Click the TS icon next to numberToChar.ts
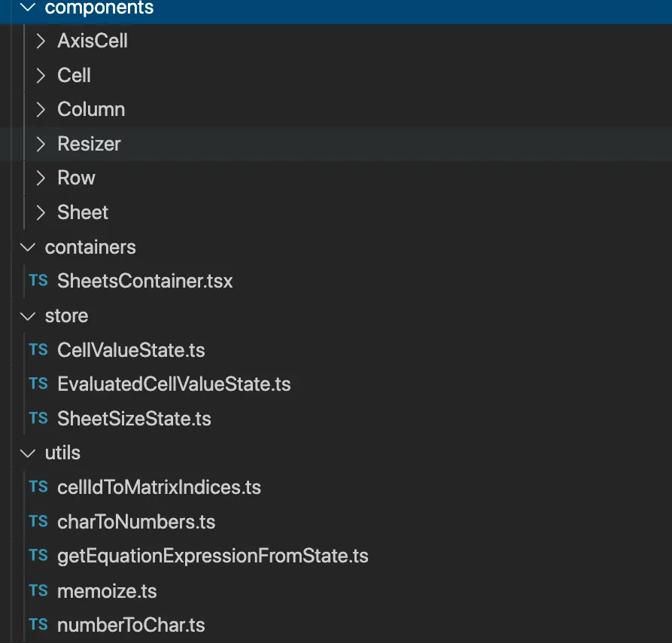 38,625
